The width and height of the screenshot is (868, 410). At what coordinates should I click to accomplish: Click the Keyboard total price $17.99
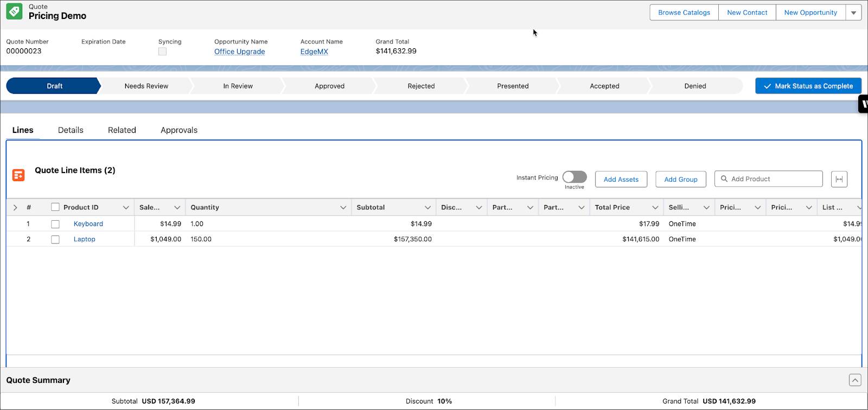pyautogui.click(x=649, y=224)
